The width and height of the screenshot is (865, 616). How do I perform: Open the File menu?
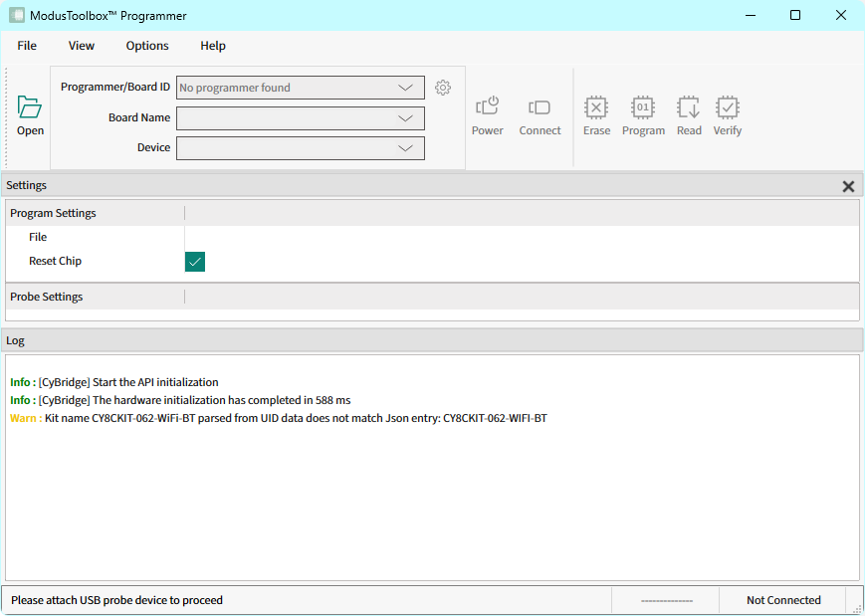[27, 46]
